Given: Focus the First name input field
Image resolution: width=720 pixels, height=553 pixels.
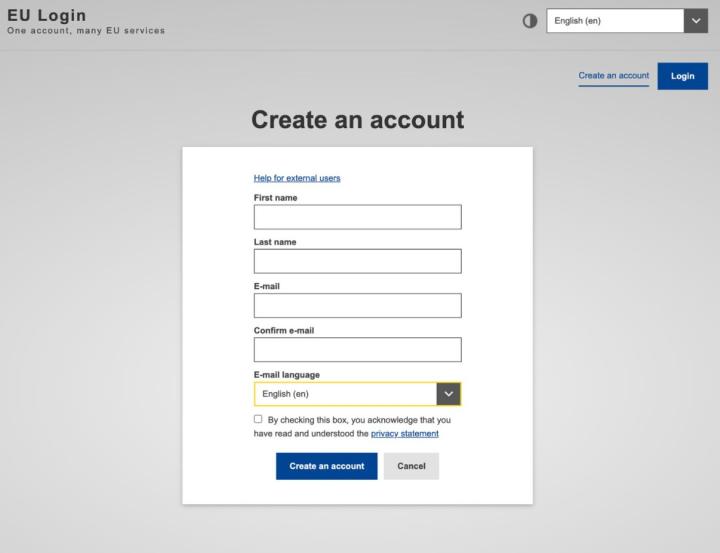Looking at the screenshot, I should click(x=358, y=217).
